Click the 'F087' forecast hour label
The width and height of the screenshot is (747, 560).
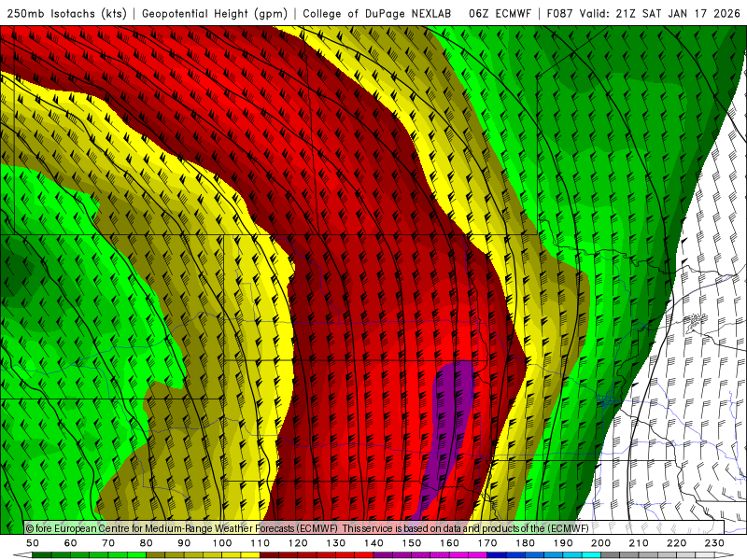(x=559, y=13)
